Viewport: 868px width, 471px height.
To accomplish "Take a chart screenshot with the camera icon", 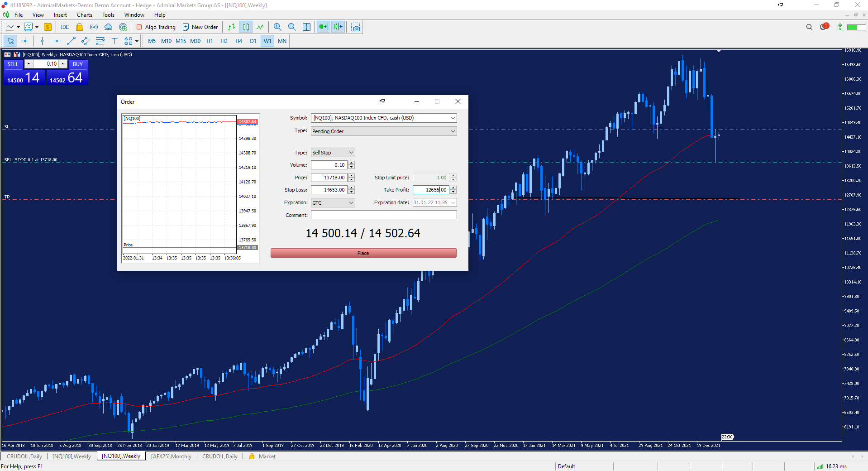I will (x=356, y=27).
